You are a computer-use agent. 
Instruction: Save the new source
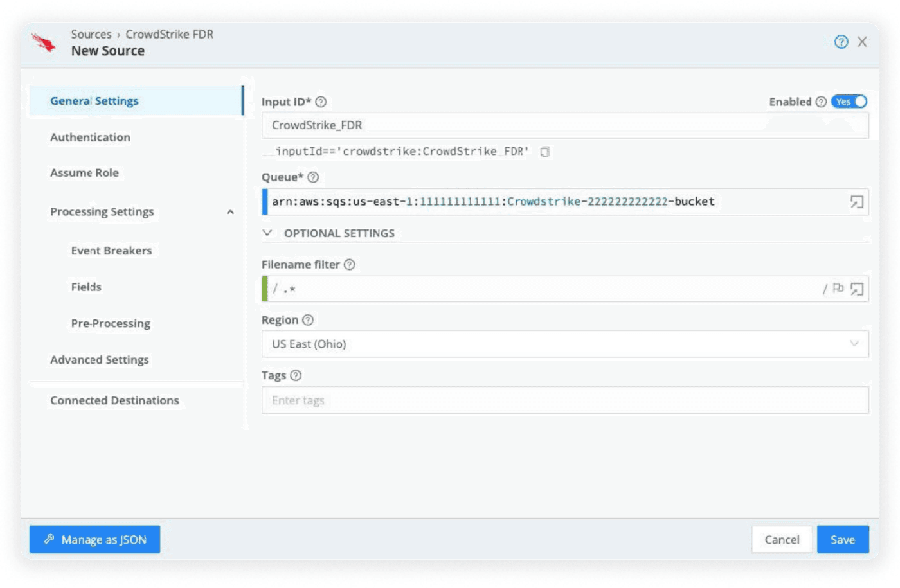coord(843,540)
